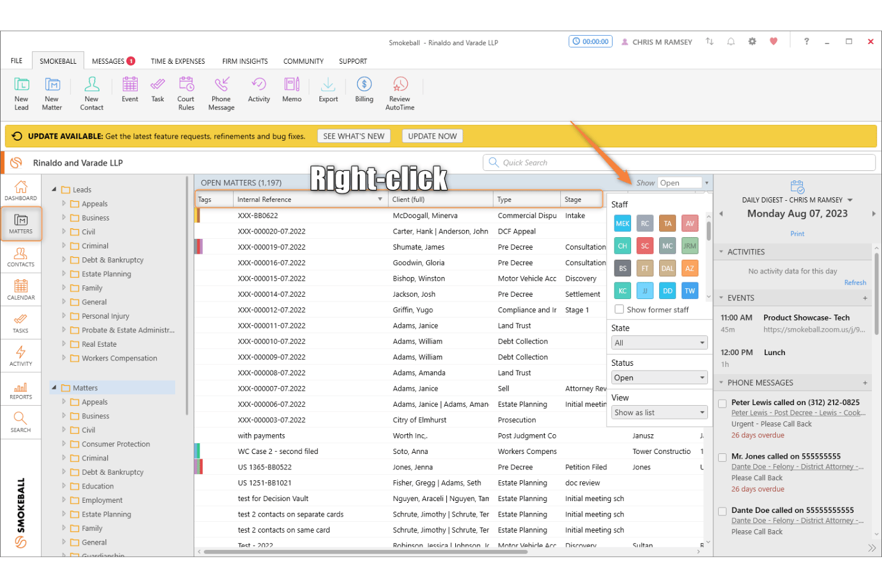Viewport: 882px width, 588px height.
Task: Collapse the Leads tree folder
Action: pyautogui.click(x=54, y=189)
